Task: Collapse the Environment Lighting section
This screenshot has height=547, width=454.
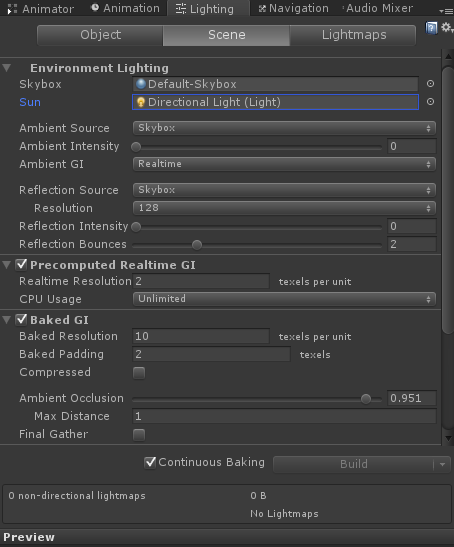Action: [x=7, y=68]
